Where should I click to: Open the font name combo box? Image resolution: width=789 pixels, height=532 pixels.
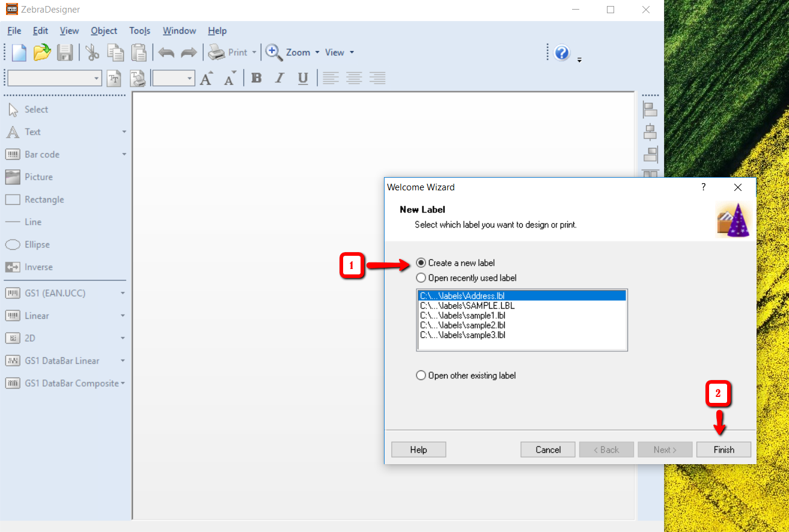point(55,78)
